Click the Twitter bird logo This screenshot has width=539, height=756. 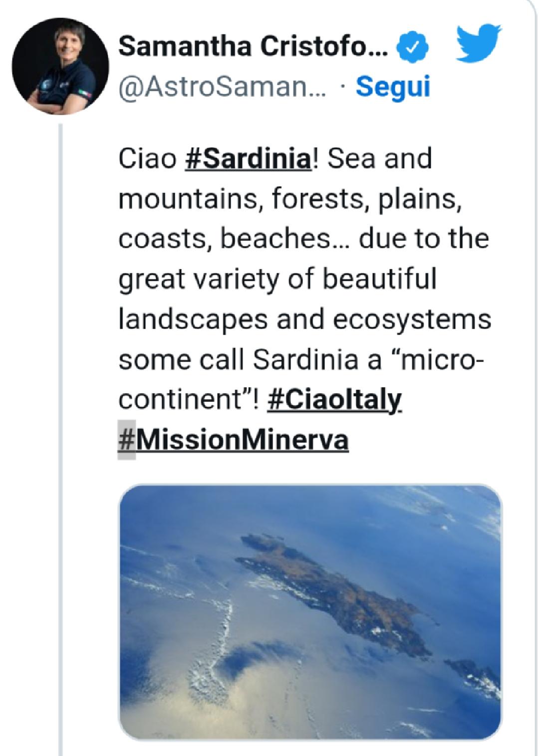point(479,44)
